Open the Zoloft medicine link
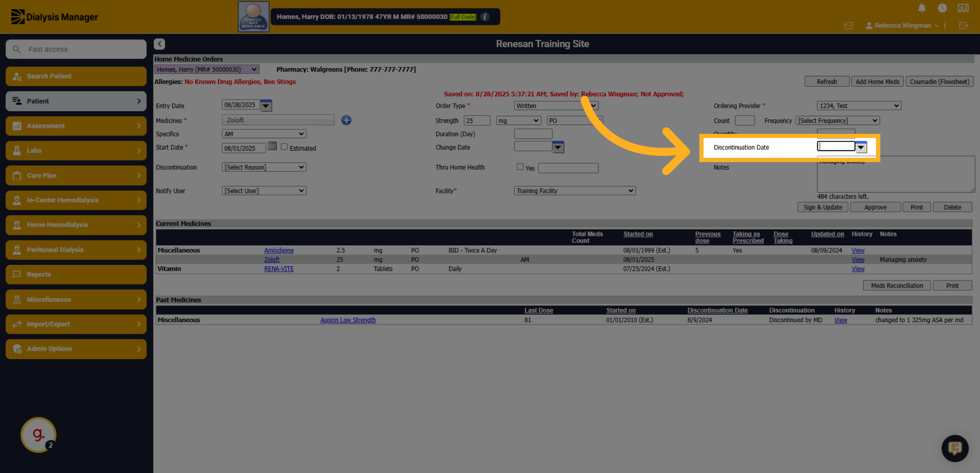 coord(272,260)
